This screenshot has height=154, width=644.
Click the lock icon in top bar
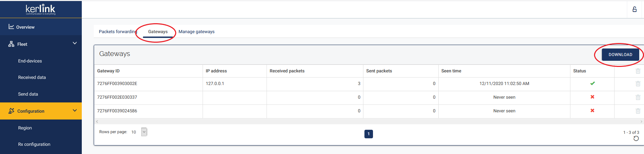pyautogui.click(x=634, y=10)
